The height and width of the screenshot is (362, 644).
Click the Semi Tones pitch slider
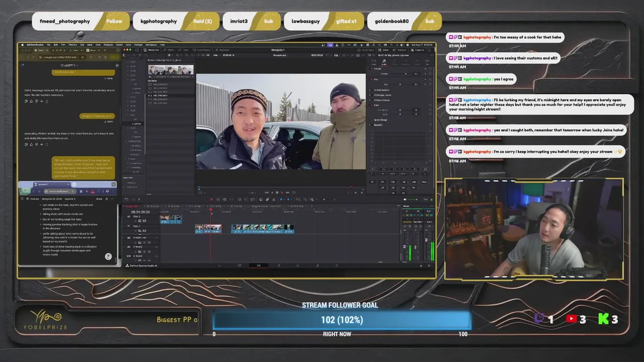pyautogui.click(x=400, y=110)
